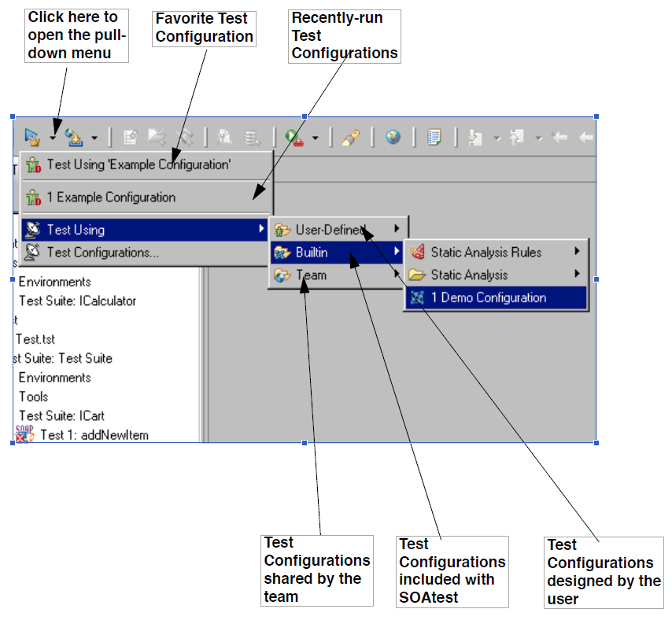Click the notepad document toolbar icon

pos(434,138)
